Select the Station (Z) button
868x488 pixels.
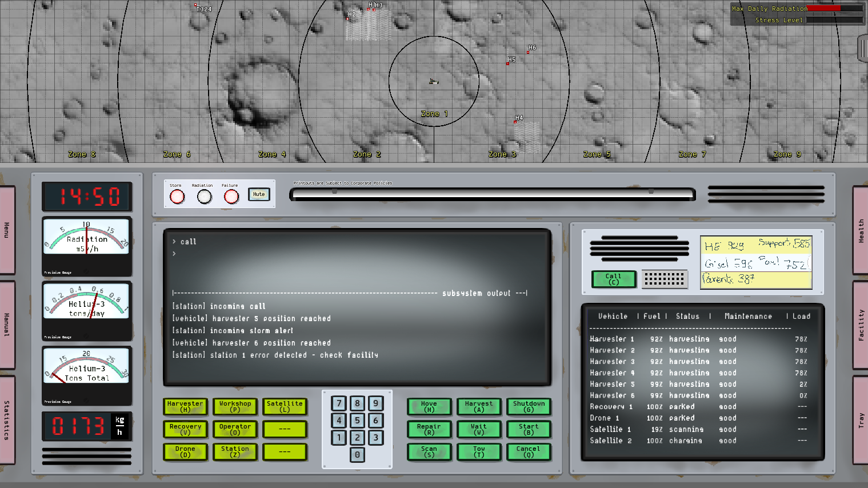click(x=235, y=452)
